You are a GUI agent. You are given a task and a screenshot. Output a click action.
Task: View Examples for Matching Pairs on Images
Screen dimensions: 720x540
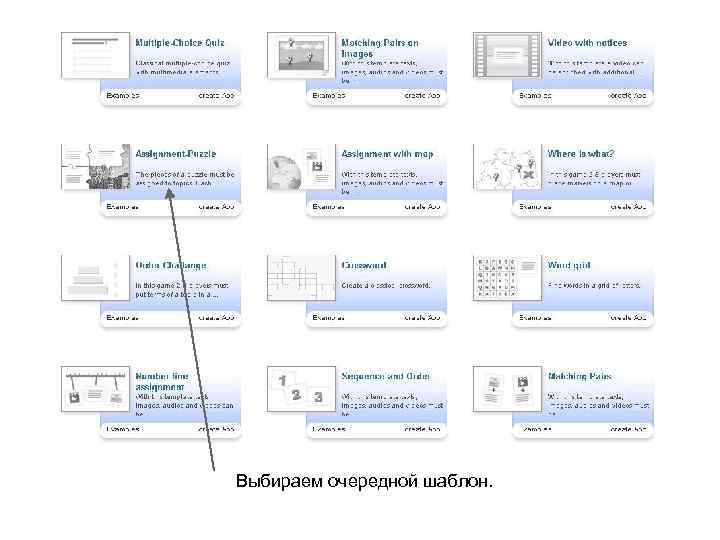pyautogui.click(x=328, y=96)
